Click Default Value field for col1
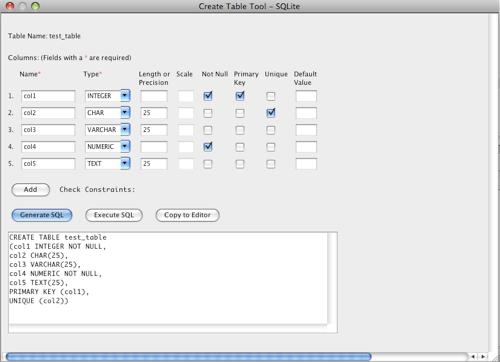500x362 pixels. point(306,96)
